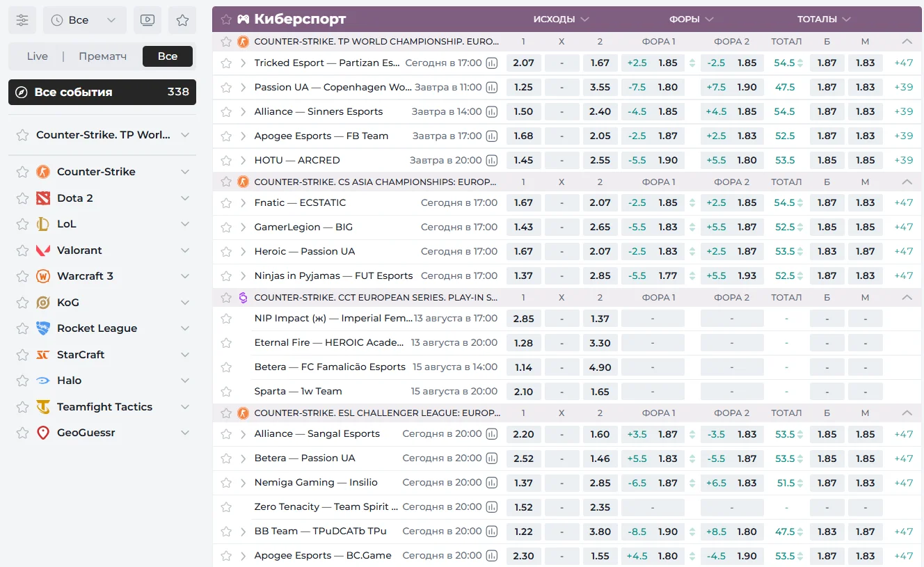The width and height of the screenshot is (924, 567).
Task: Click the Rocket League icon in sidebar
Action: pos(43,328)
